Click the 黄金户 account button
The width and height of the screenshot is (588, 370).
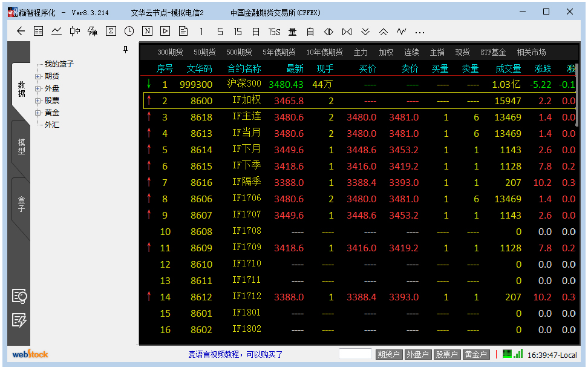point(476,354)
